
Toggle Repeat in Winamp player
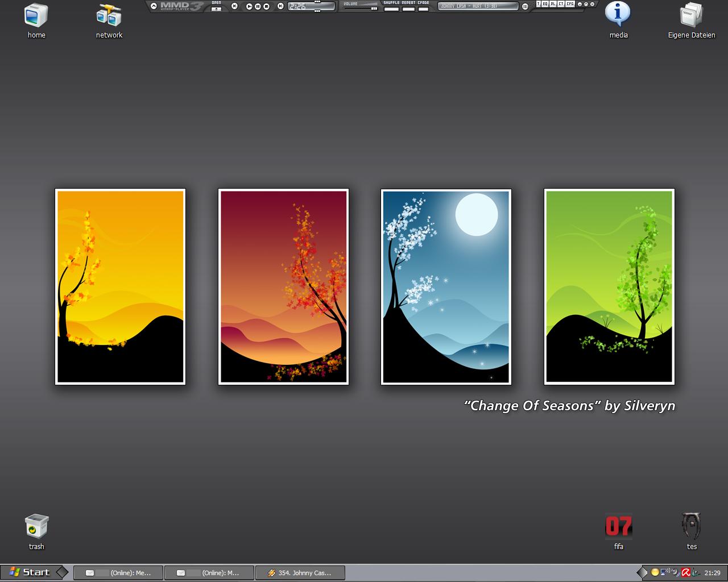pyautogui.click(x=408, y=9)
